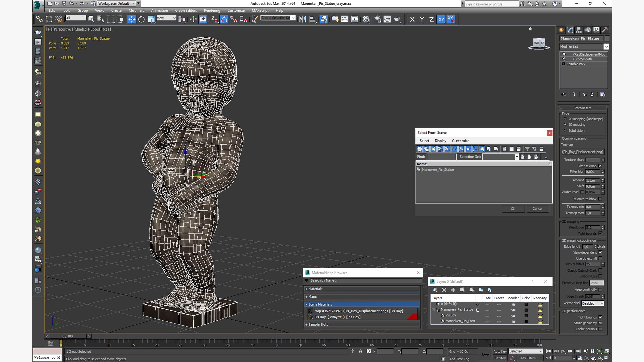Open the Vector displ Disabled dropdown
Viewport: 644px width, 362px height.
(593, 303)
